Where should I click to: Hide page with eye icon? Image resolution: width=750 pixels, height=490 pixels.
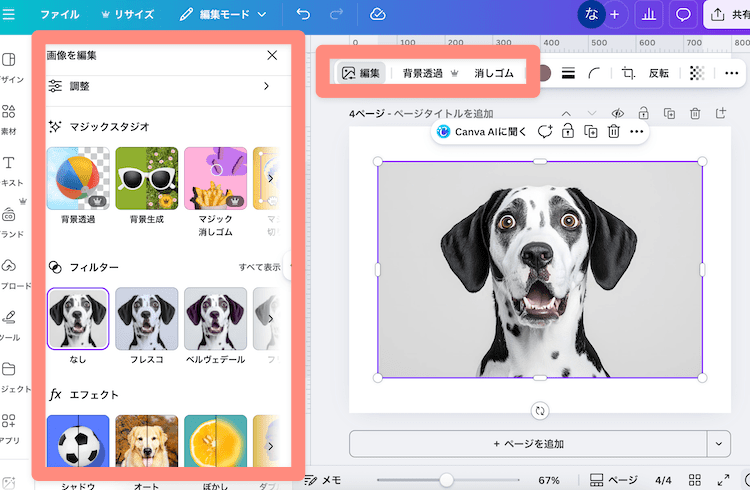pos(618,113)
